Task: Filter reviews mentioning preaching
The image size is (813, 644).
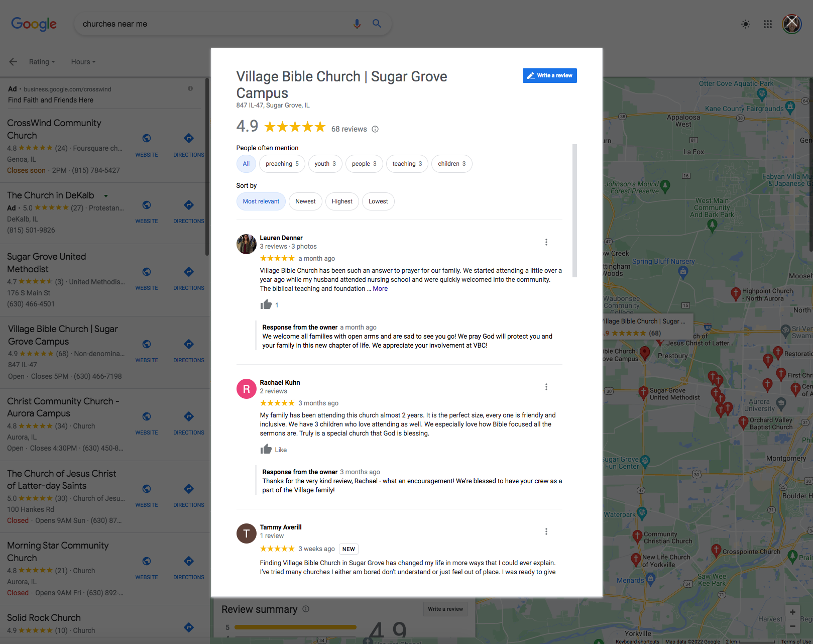Action: (282, 164)
